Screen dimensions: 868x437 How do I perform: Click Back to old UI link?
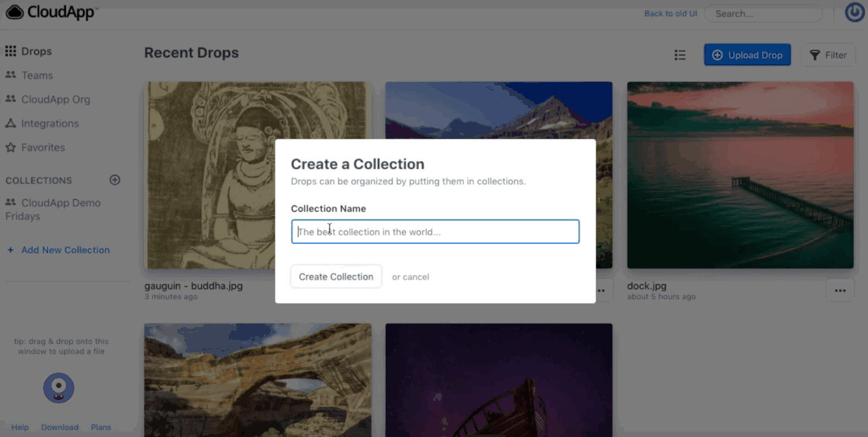pos(671,14)
